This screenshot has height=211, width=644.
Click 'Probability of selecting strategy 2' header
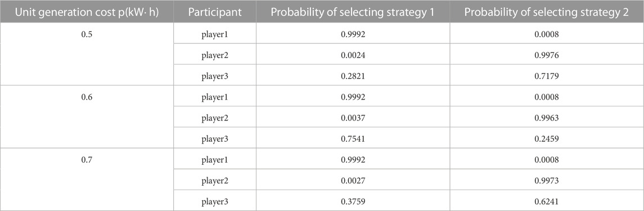click(546, 12)
